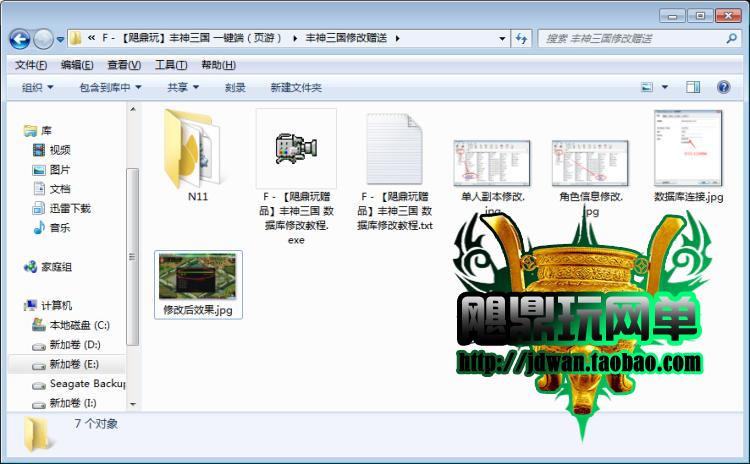Click the refresh icon beside the address bar
Image resolution: width=750 pixels, height=464 pixels.
click(x=521, y=39)
